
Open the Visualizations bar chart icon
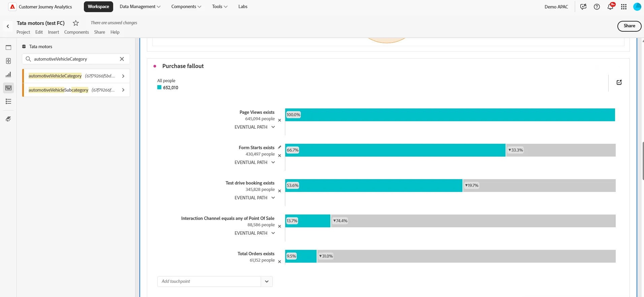8,74
